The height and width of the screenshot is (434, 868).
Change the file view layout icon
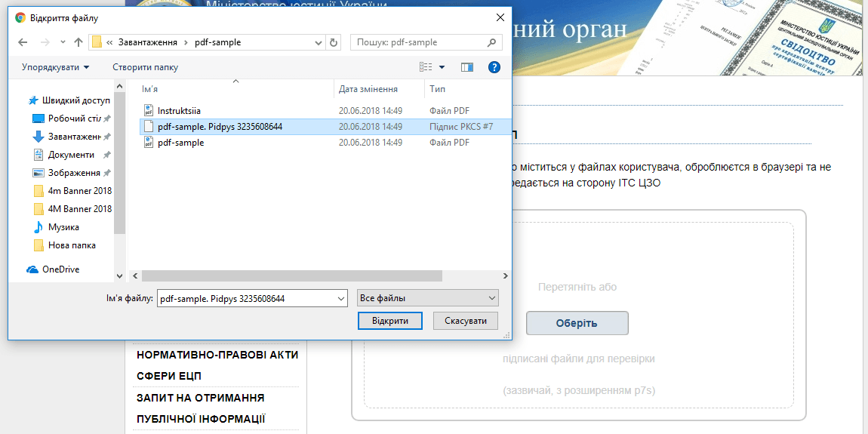click(426, 67)
